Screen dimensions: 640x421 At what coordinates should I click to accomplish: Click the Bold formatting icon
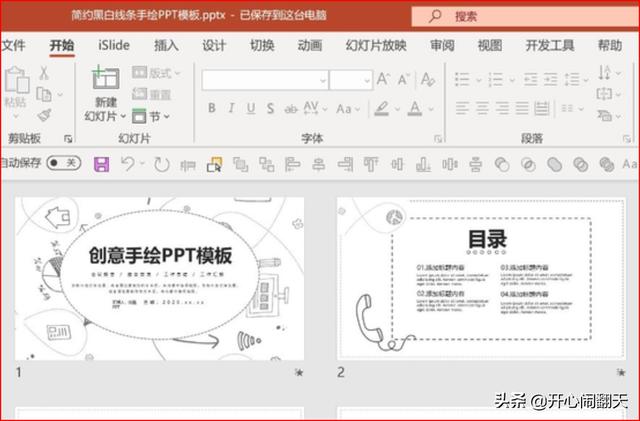212,108
